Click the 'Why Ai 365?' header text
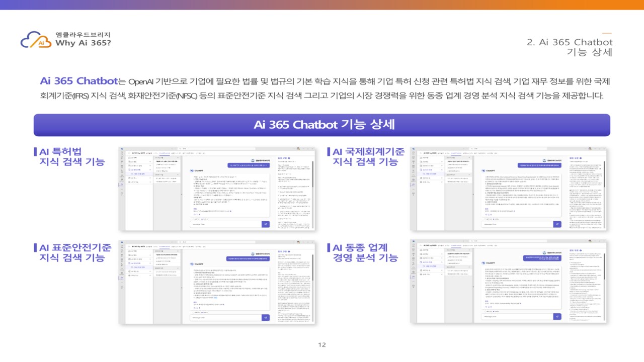 [84, 43]
